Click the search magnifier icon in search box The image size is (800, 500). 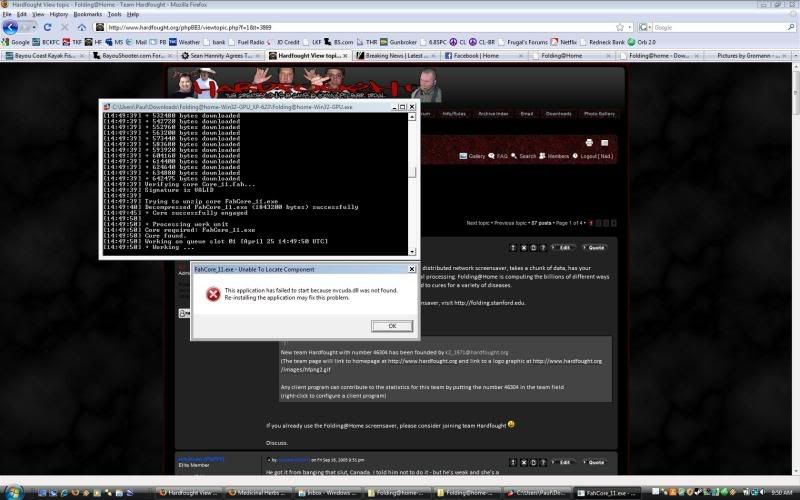point(791,27)
